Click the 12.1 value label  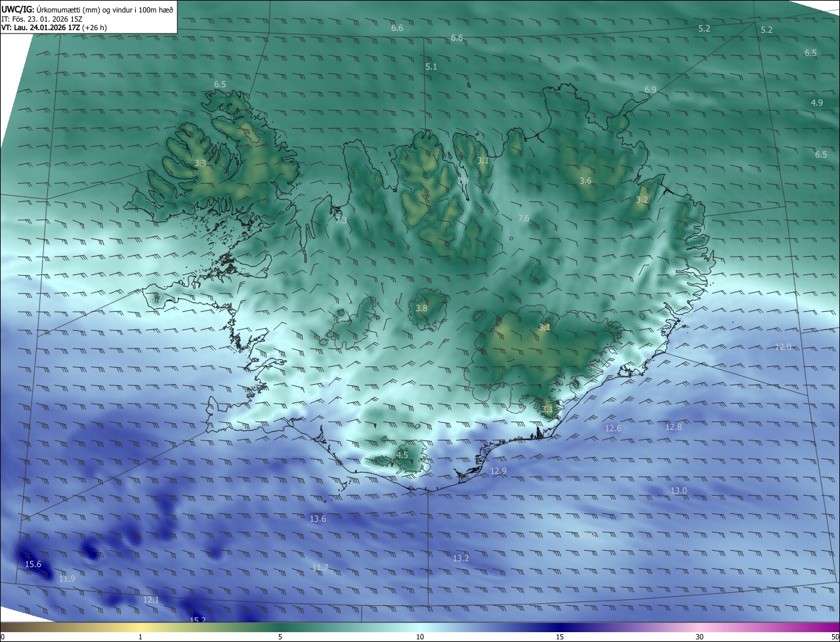(x=151, y=600)
